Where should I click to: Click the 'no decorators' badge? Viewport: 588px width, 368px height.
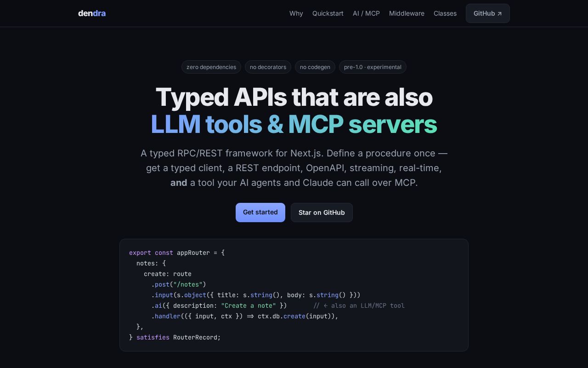click(x=268, y=67)
